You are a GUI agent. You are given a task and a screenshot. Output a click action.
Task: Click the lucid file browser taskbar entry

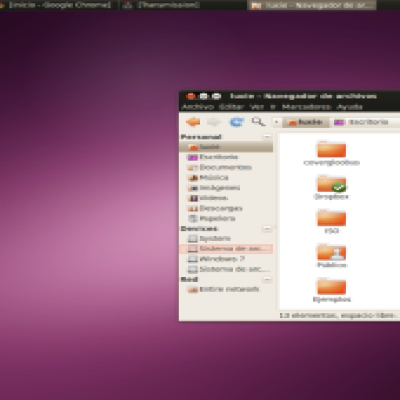(x=312, y=5)
